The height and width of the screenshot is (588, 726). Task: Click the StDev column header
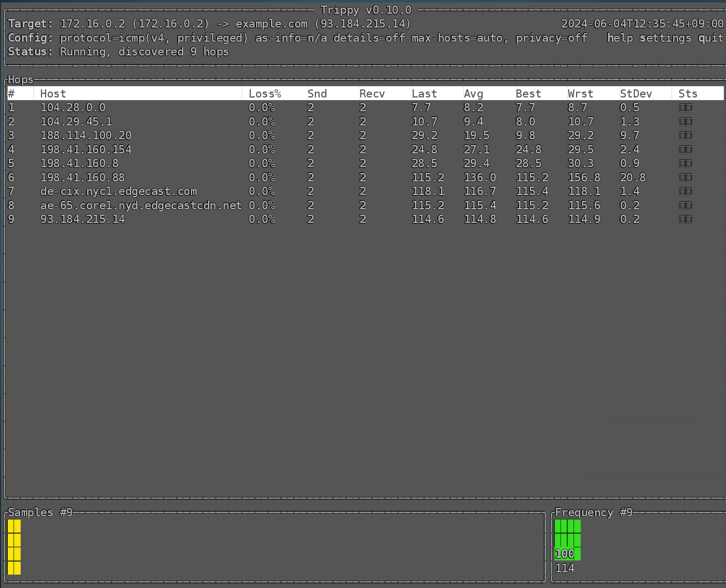[x=636, y=94]
